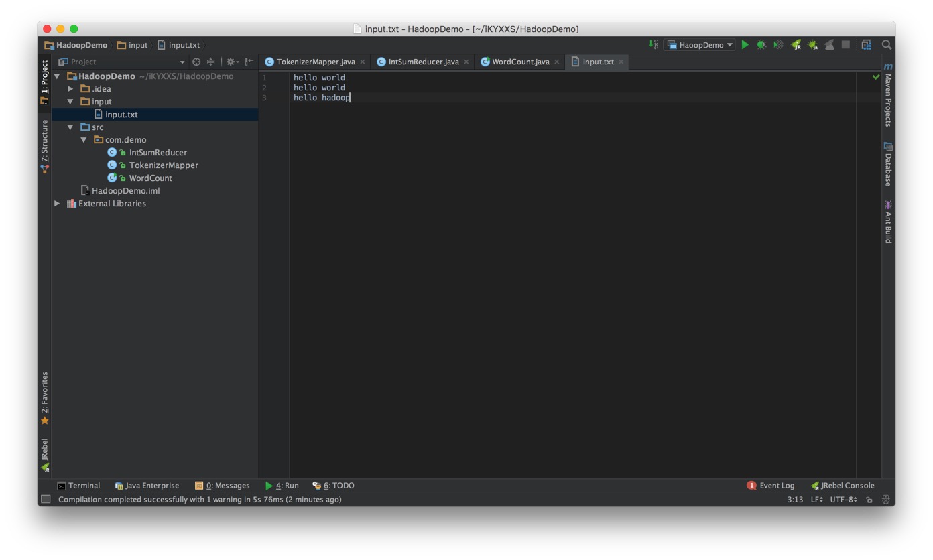Switch to the WordCount.java tab
This screenshot has width=933, height=560.
point(519,62)
